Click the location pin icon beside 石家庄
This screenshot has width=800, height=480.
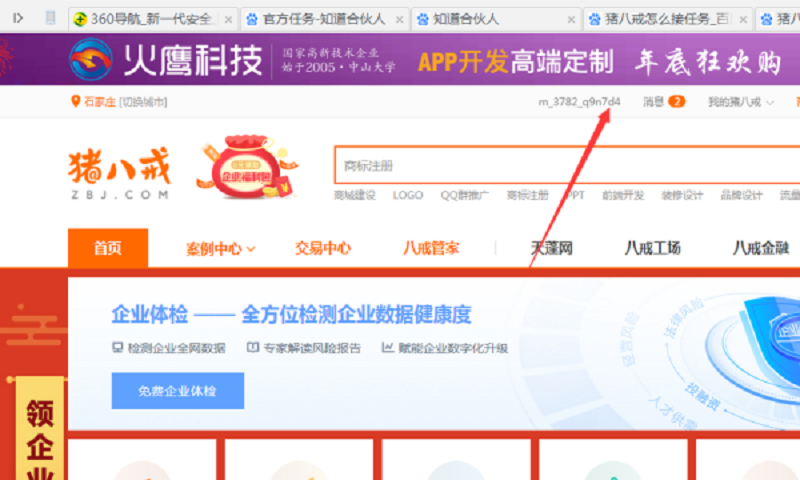tap(76, 101)
